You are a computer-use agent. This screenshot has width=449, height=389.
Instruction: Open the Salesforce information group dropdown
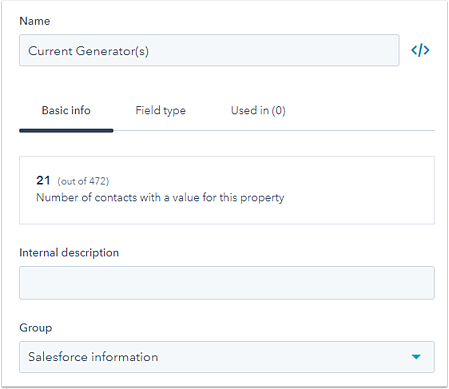point(227,357)
